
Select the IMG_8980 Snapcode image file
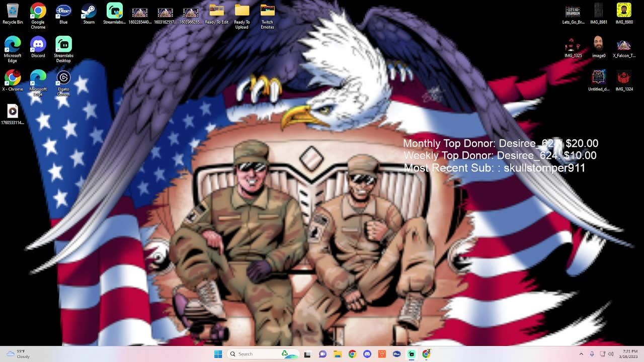coord(624,14)
